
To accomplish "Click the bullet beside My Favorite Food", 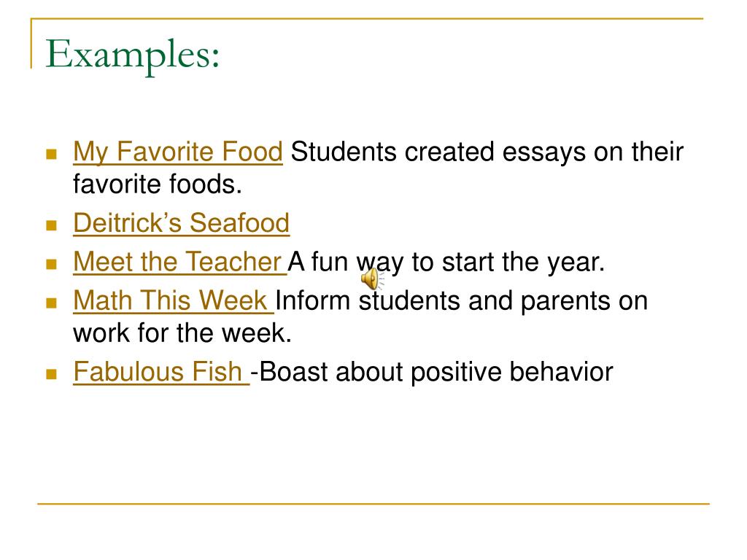I will [x=52, y=155].
